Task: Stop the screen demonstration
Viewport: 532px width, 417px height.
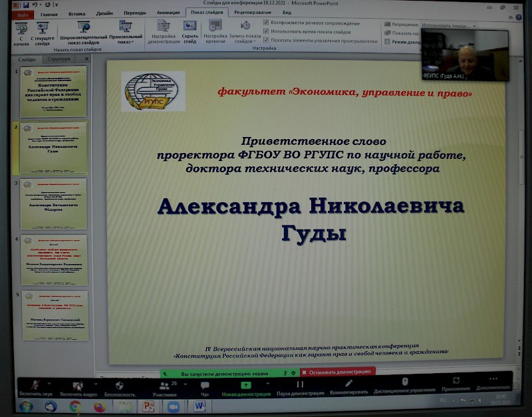Action: (x=338, y=373)
